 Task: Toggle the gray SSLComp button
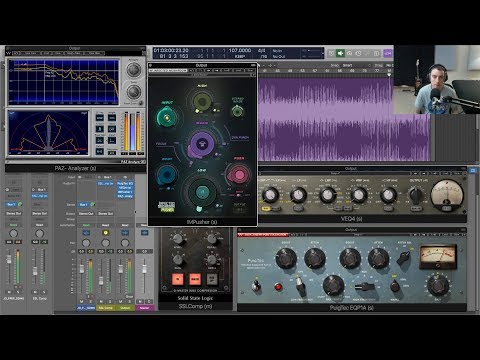[212, 279]
